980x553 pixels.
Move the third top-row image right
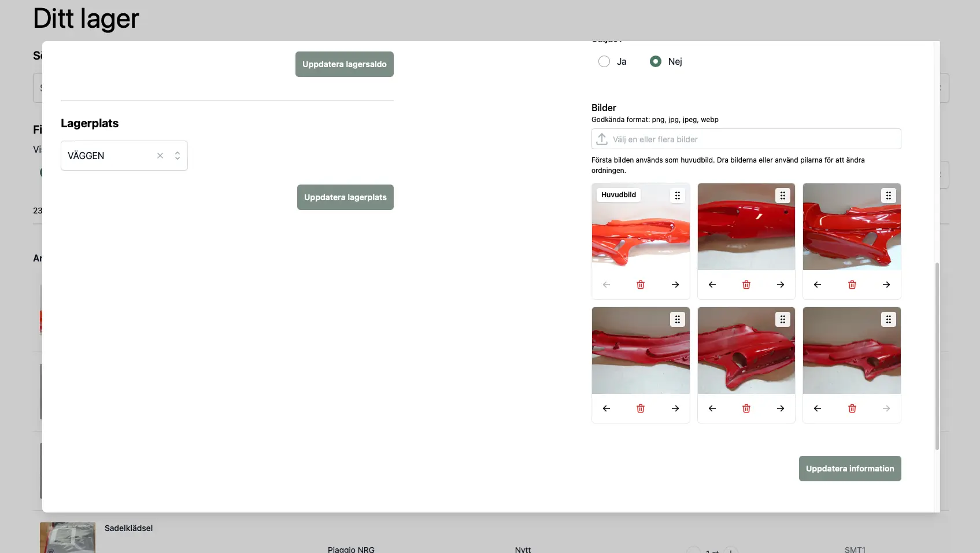click(886, 285)
